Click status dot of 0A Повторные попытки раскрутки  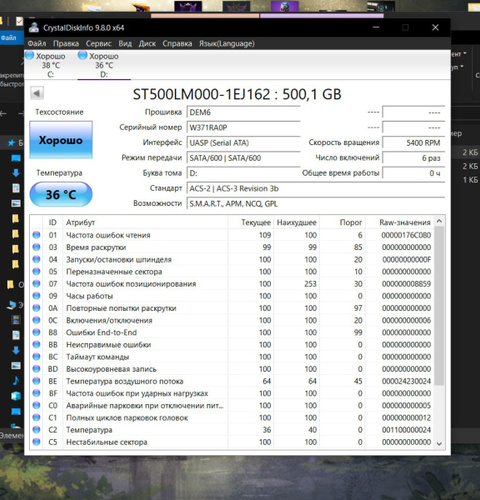(36, 308)
